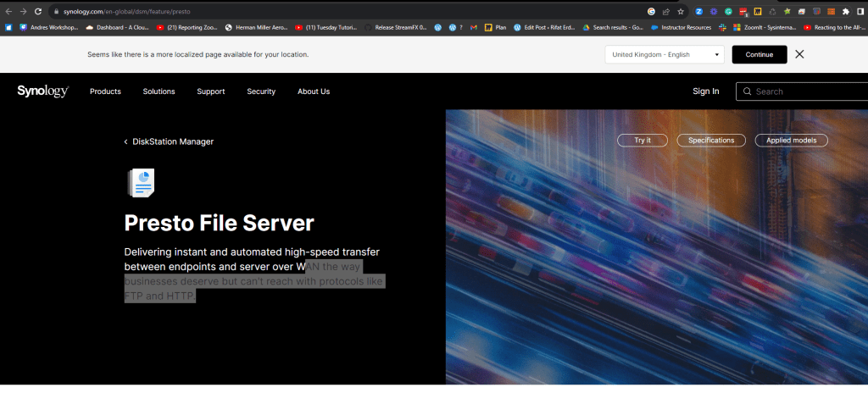The width and height of the screenshot is (868, 393).
Task: Open Reacting to the All bookmark
Action: coord(835,27)
